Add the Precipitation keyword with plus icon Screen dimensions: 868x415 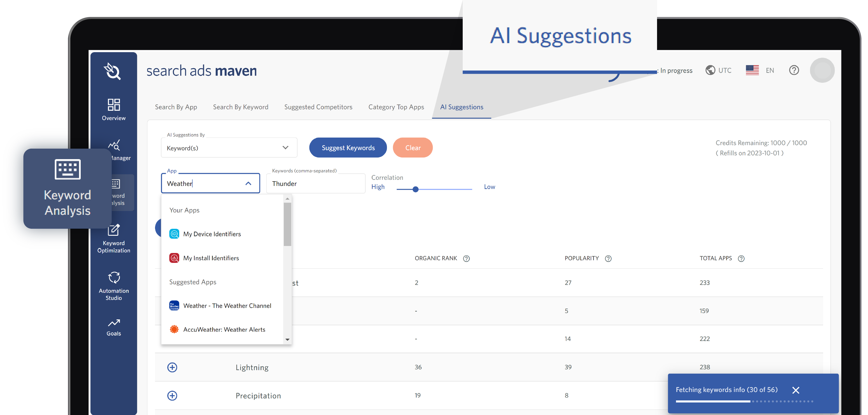click(x=172, y=395)
